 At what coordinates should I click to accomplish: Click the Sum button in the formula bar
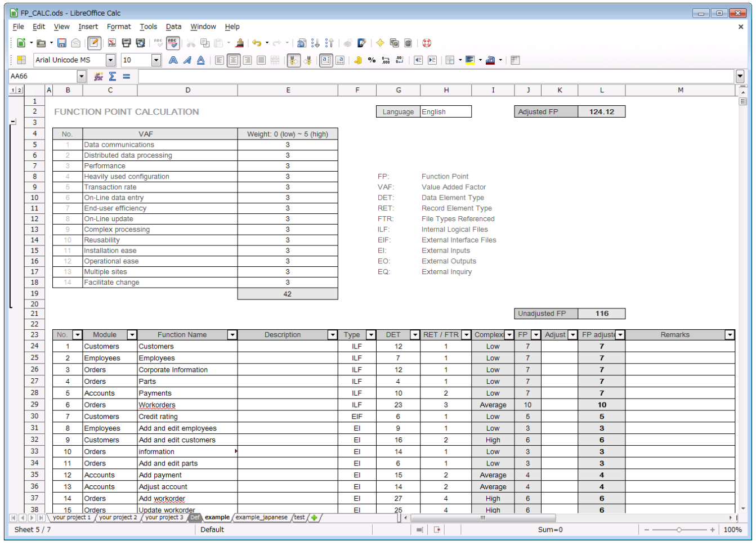tap(113, 76)
